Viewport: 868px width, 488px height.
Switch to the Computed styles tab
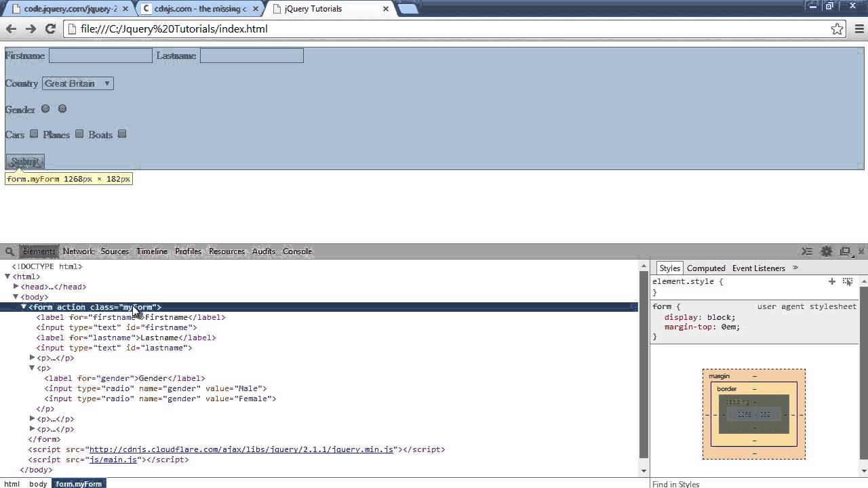(x=706, y=268)
